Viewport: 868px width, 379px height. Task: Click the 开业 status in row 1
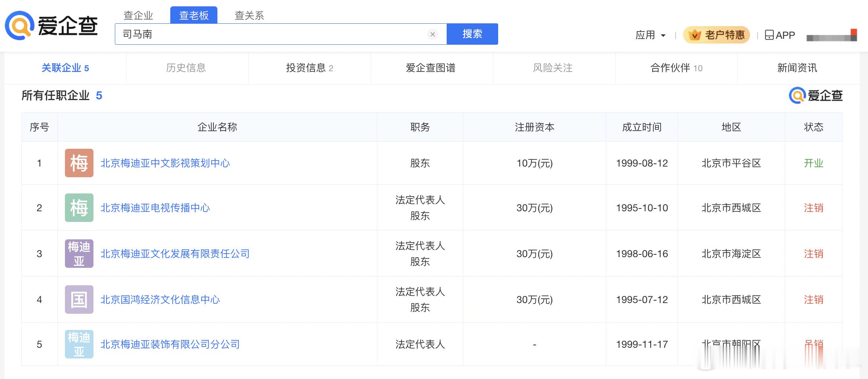[814, 163]
